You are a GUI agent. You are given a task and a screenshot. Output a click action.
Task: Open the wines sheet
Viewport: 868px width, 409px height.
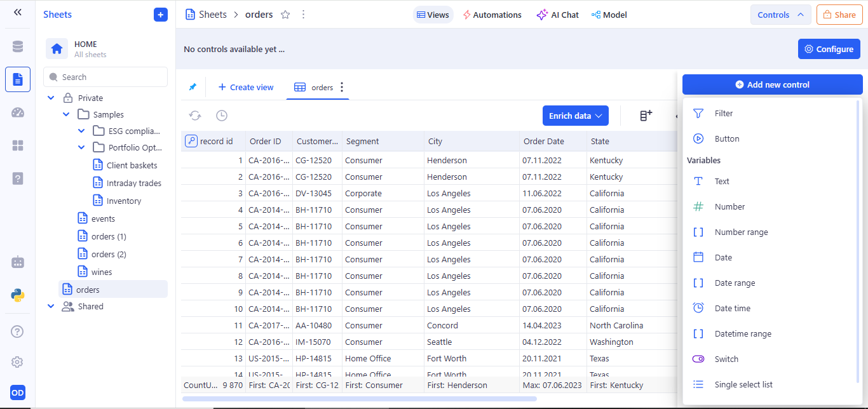pos(94,272)
